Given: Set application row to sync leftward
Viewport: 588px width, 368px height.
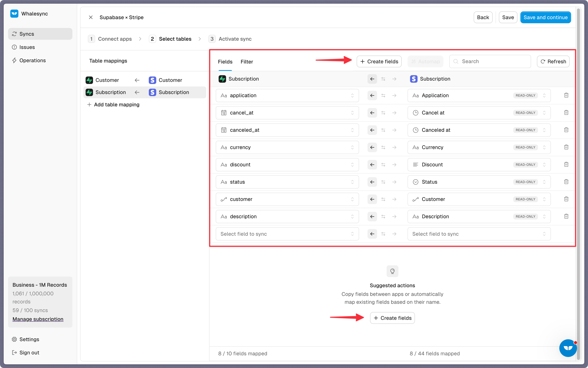Looking at the screenshot, I should [372, 95].
